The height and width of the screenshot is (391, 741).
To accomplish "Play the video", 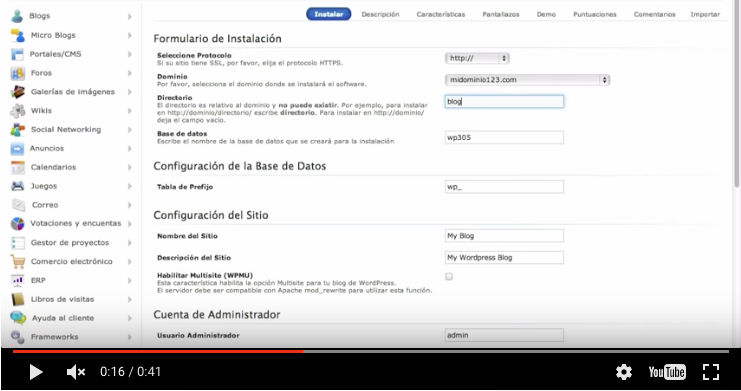I will (36, 372).
